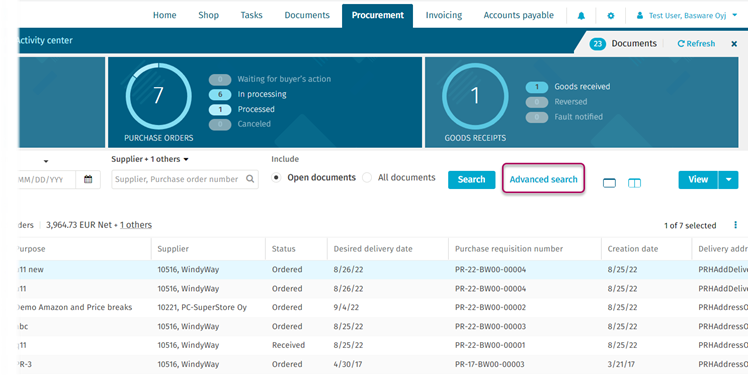Open the Invoicing tab

pos(444,15)
